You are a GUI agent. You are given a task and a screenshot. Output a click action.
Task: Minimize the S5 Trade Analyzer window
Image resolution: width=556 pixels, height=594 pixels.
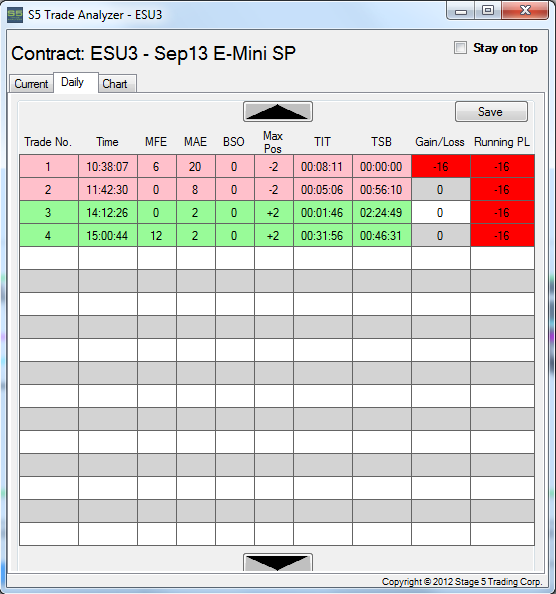click(x=461, y=11)
